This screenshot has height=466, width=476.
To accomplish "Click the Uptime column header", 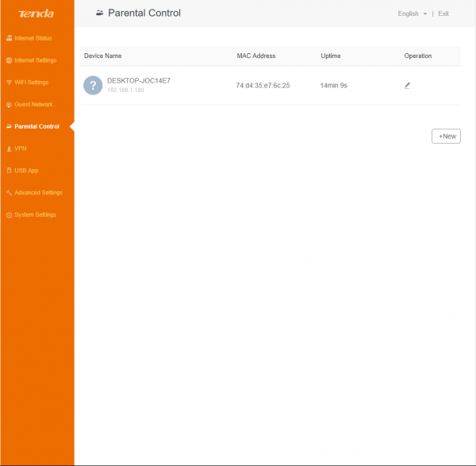I will 331,56.
